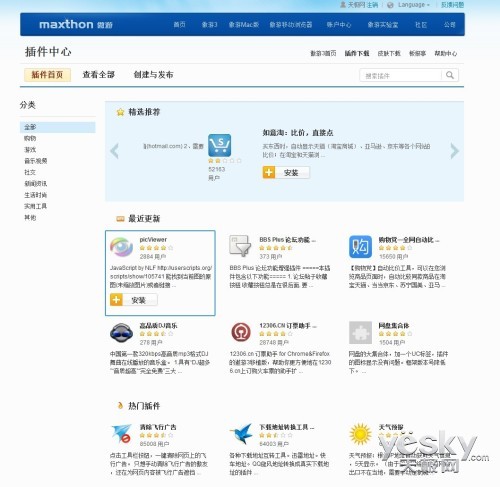This screenshot has width=500, height=487.
Task: Open the BBS Plus plugin title
Action: pos(288,239)
